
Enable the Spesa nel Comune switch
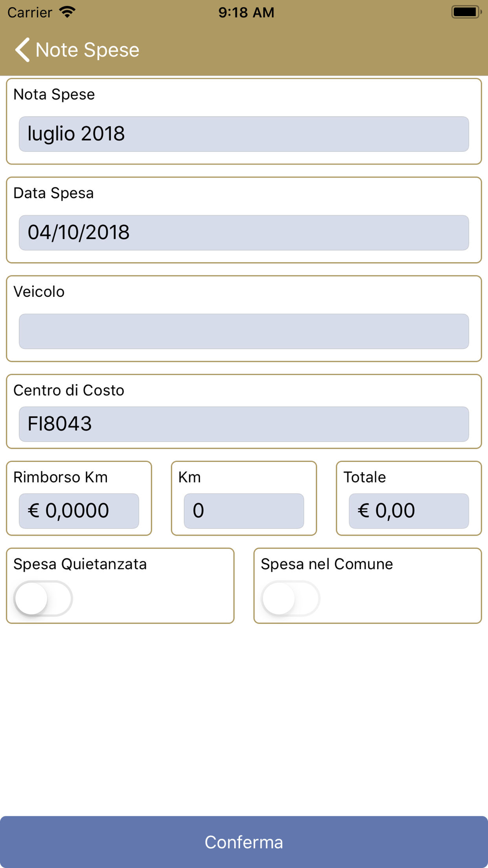291,598
